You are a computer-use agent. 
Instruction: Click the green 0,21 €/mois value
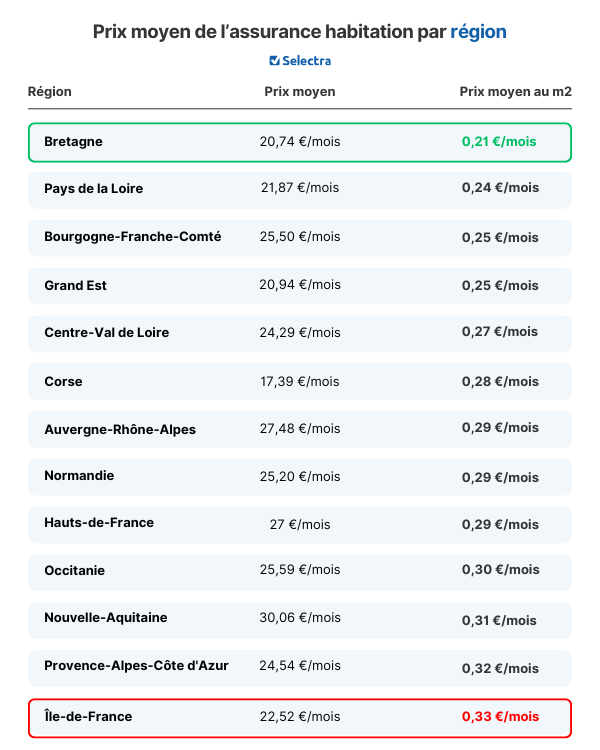(x=499, y=142)
